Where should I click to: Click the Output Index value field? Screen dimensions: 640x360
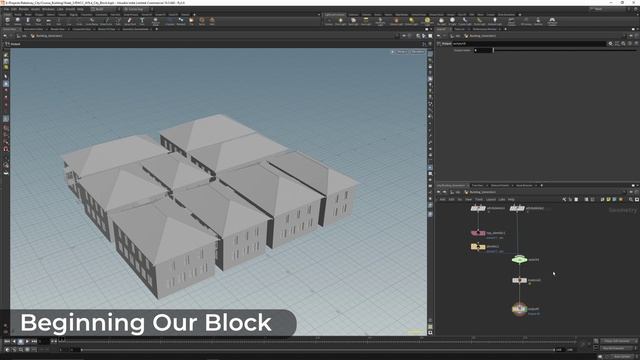click(x=483, y=50)
